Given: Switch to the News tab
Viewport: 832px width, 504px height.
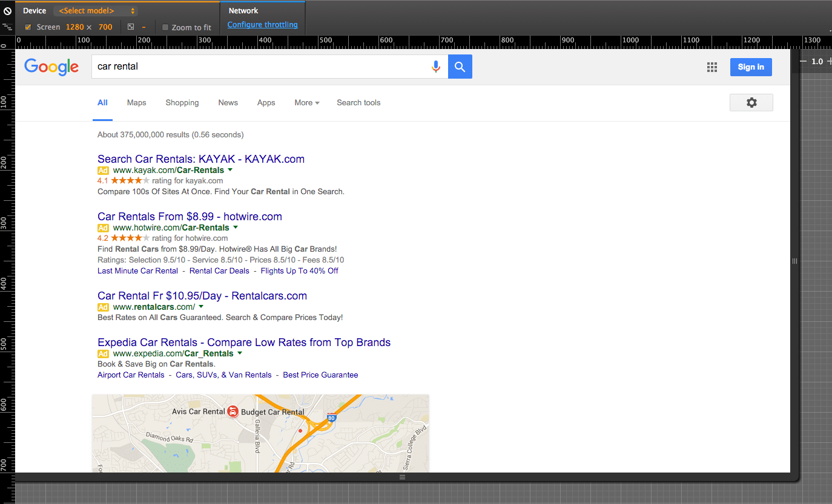Looking at the screenshot, I should pyautogui.click(x=228, y=103).
